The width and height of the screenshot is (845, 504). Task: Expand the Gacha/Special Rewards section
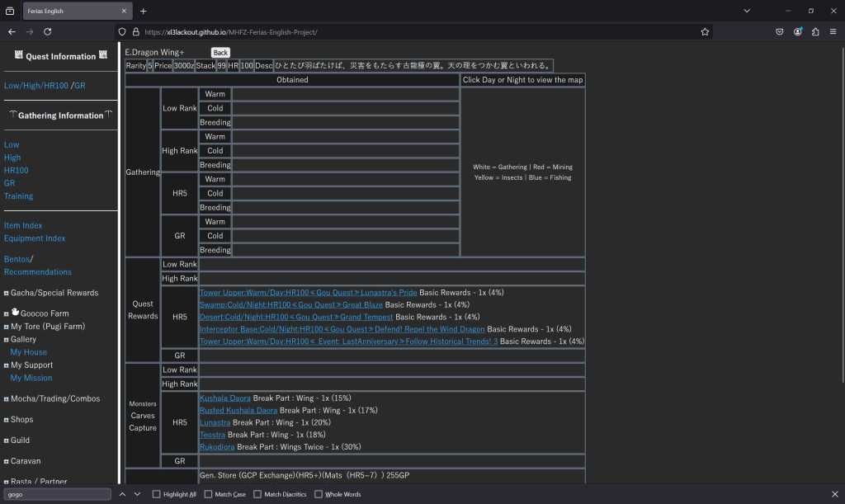[7, 293]
